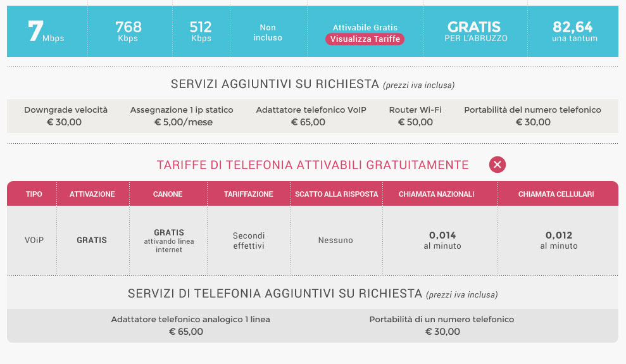The image size is (626, 364).
Task: Choose Downgrade velocità € 30,00 service
Action: click(65, 116)
